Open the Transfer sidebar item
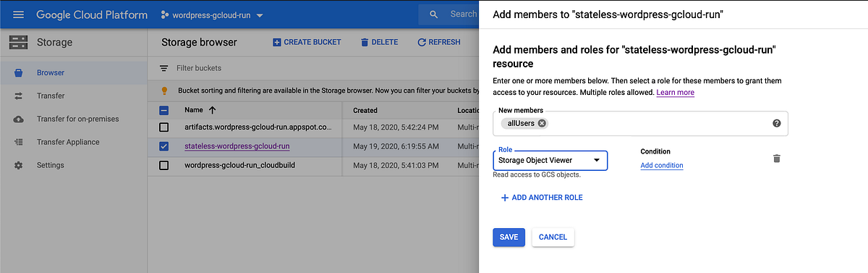The image size is (868, 273). pyautogui.click(x=74, y=96)
